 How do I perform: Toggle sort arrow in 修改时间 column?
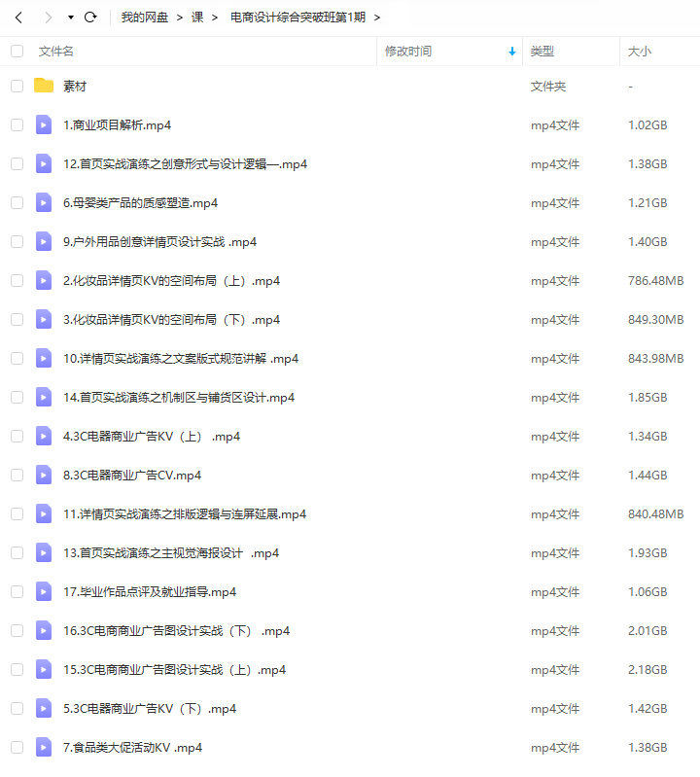coord(512,52)
